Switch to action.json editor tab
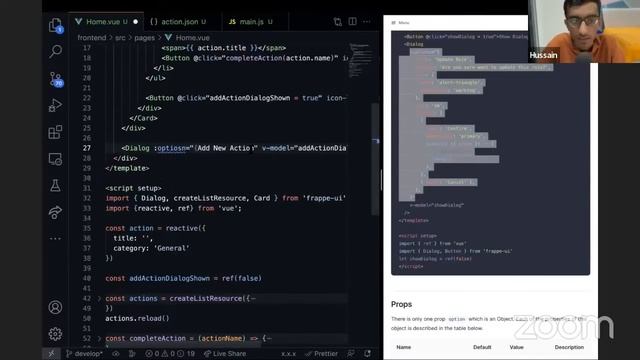Image resolution: width=640 pixels, height=360 pixels. pyautogui.click(x=179, y=22)
